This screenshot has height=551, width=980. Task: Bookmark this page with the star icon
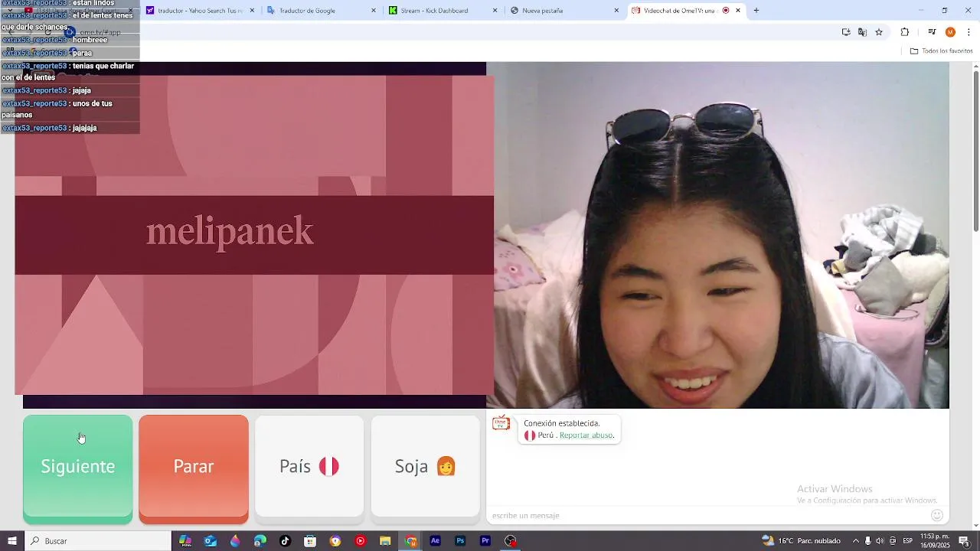879,32
